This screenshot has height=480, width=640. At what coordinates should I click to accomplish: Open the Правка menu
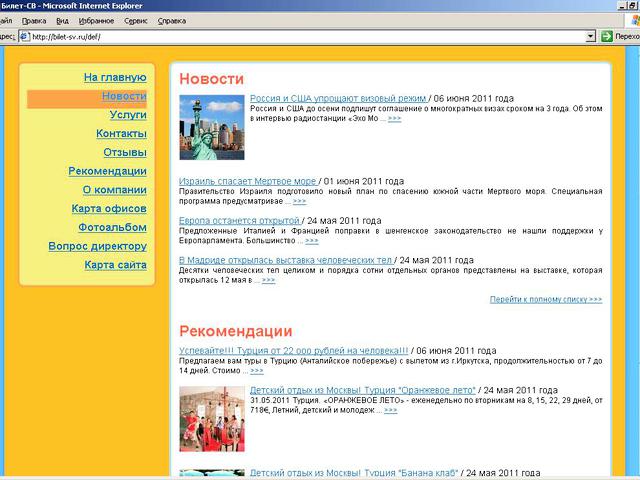pos(33,20)
